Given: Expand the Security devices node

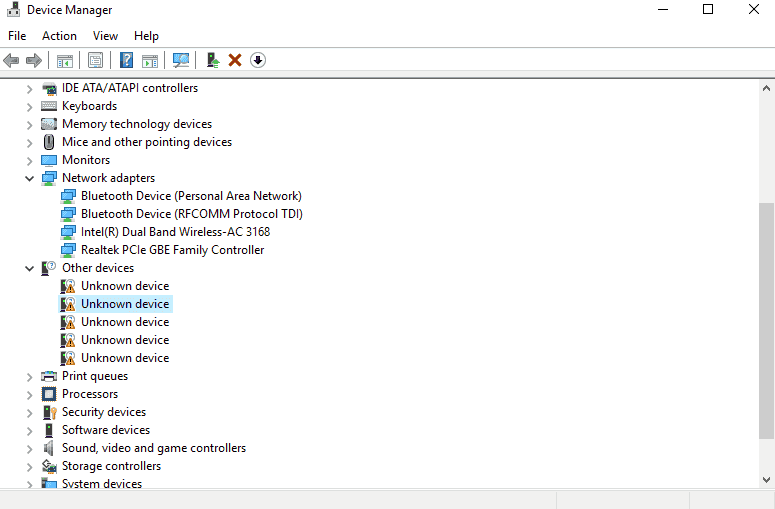Looking at the screenshot, I should tap(29, 413).
